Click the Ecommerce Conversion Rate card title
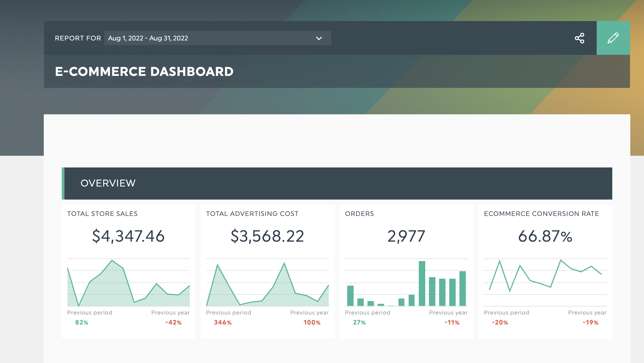Screen dimensions: 644x363 pyautogui.click(x=541, y=214)
